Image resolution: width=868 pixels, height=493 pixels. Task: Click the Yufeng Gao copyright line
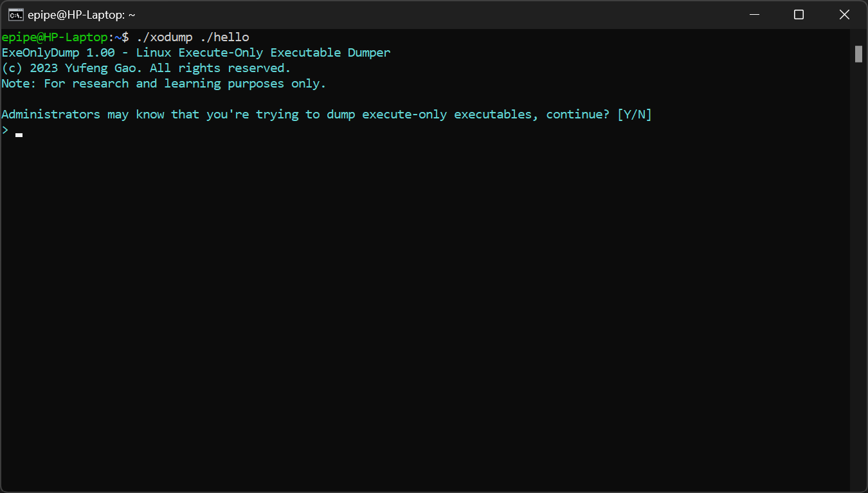tap(146, 68)
